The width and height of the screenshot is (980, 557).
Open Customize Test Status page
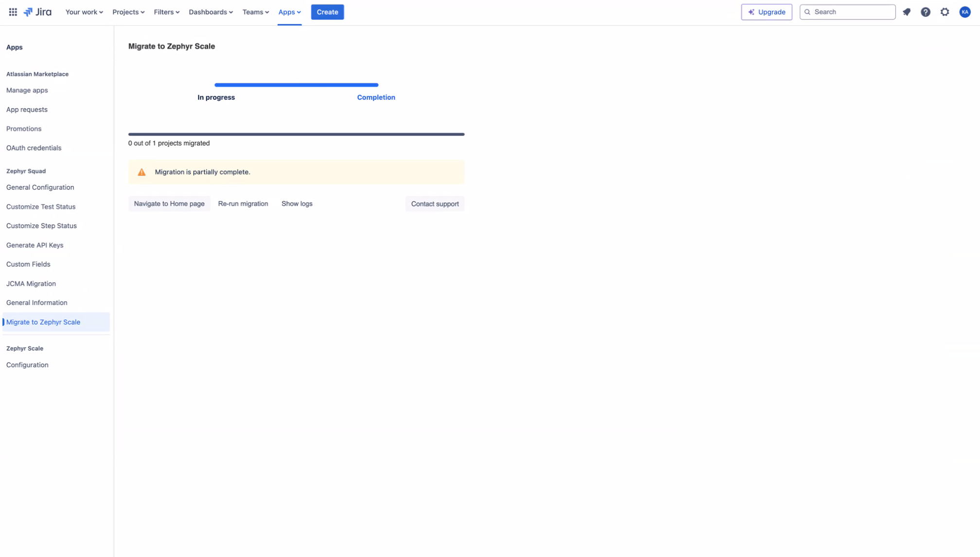tap(41, 207)
